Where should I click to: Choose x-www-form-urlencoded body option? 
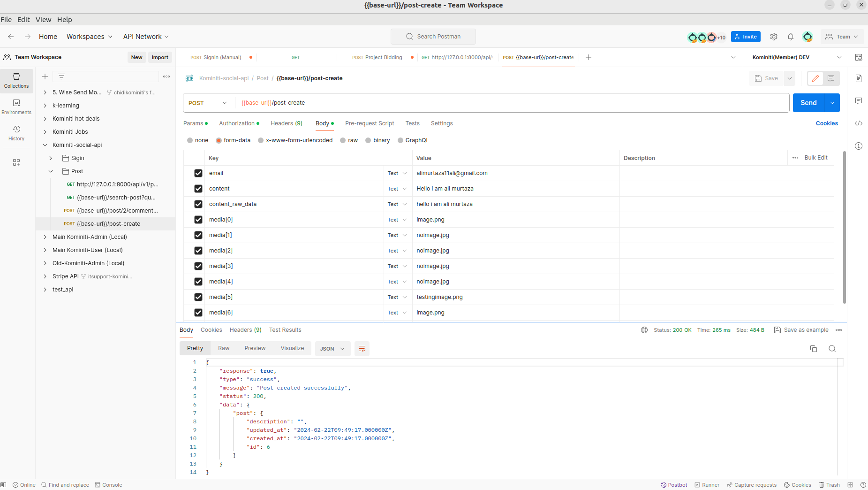pos(261,140)
